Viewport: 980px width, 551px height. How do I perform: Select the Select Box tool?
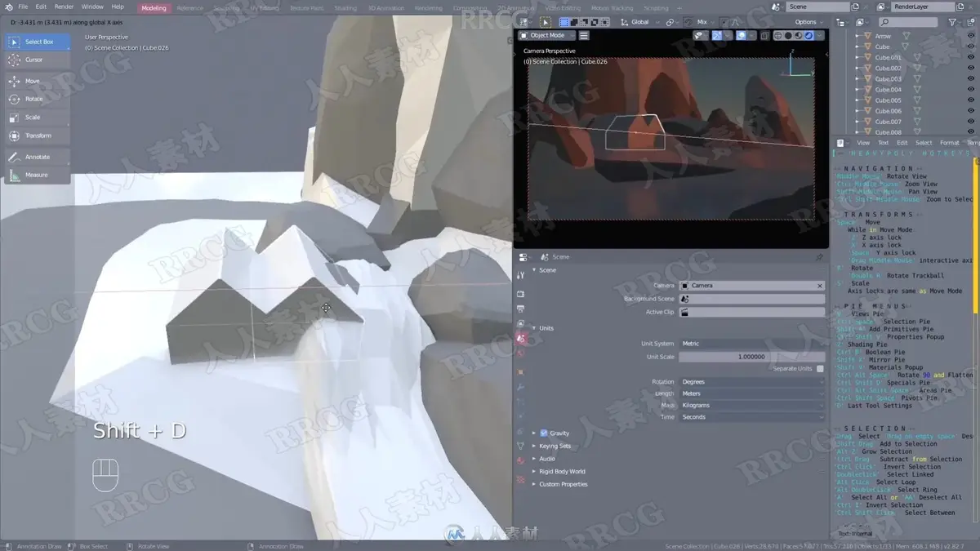pyautogui.click(x=38, y=42)
